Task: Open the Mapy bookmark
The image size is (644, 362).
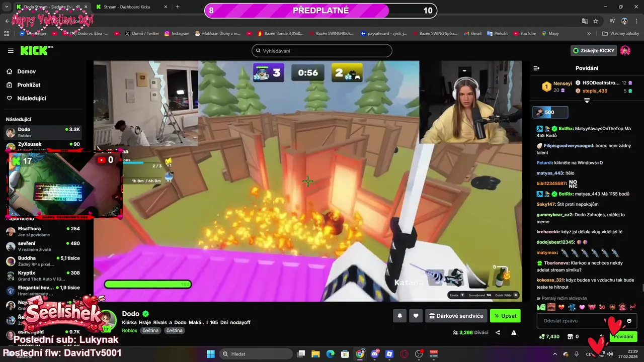Action: pyautogui.click(x=550, y=33)
